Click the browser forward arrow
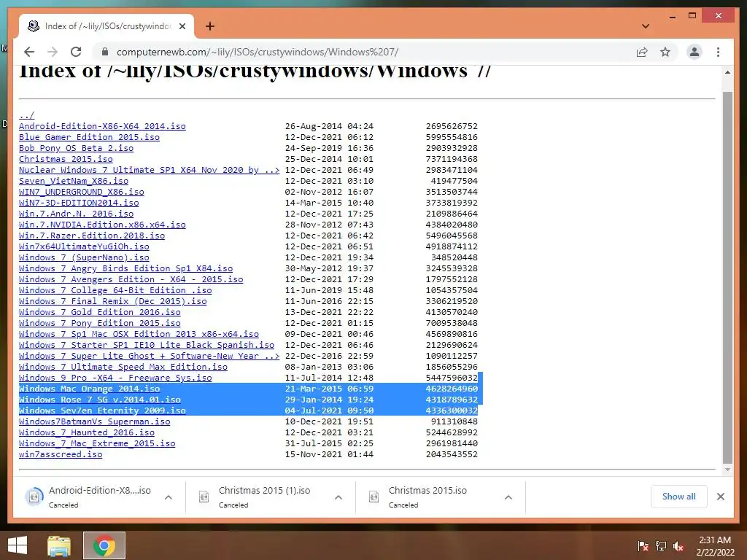 [x=53, y=52]
